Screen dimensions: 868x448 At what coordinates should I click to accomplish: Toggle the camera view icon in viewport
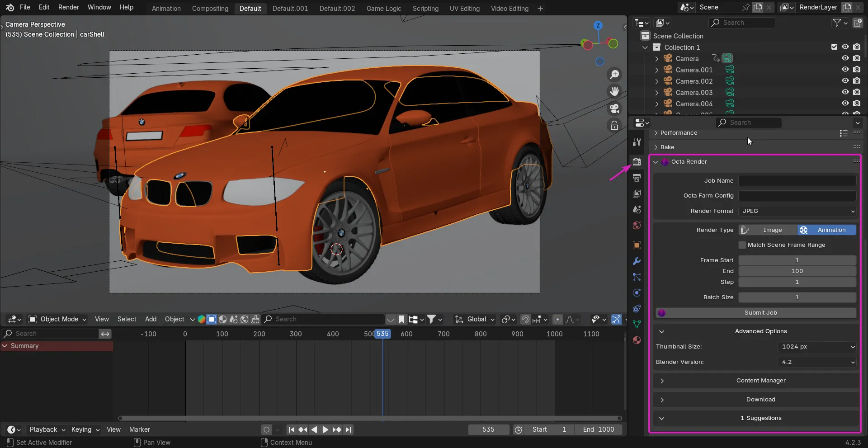[x=614, y=108]
